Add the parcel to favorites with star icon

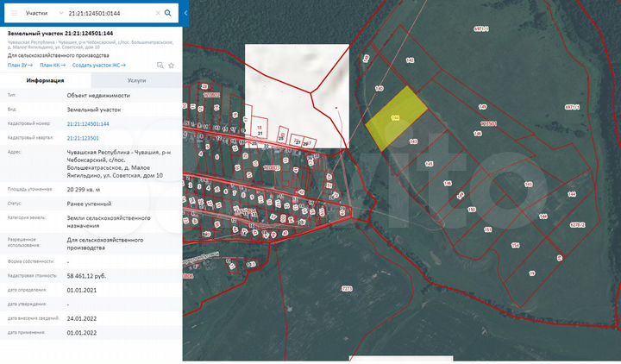(x=170, y=65)
